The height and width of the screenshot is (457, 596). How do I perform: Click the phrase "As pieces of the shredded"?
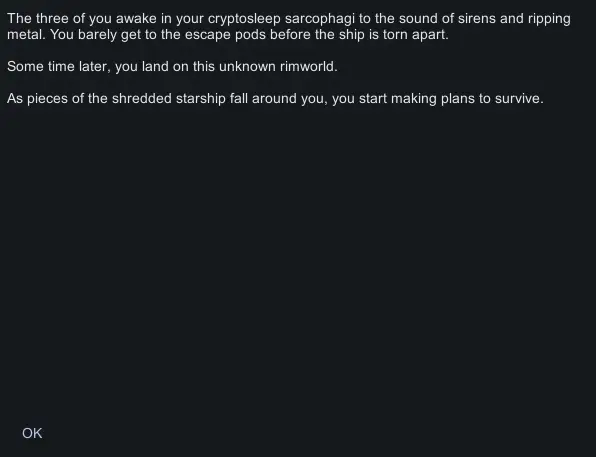point(89,99)
